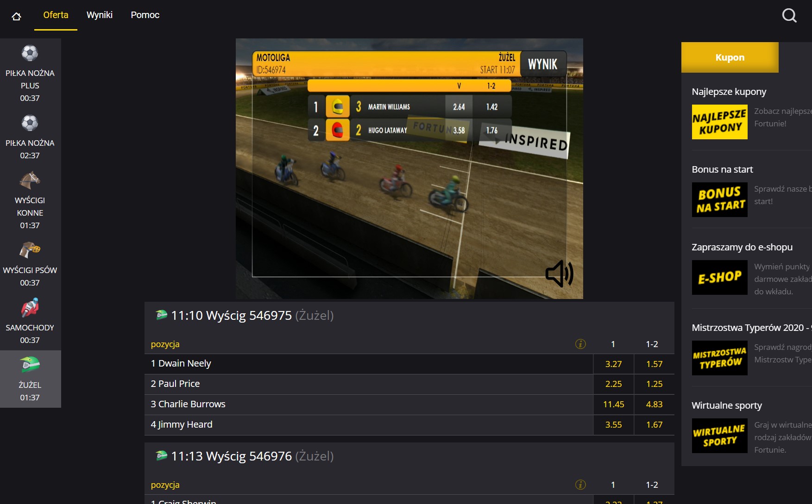812x504 pixels.
Task: Bet on Jimmy Heard win odds 3.55
Action: tap(613, 425)
